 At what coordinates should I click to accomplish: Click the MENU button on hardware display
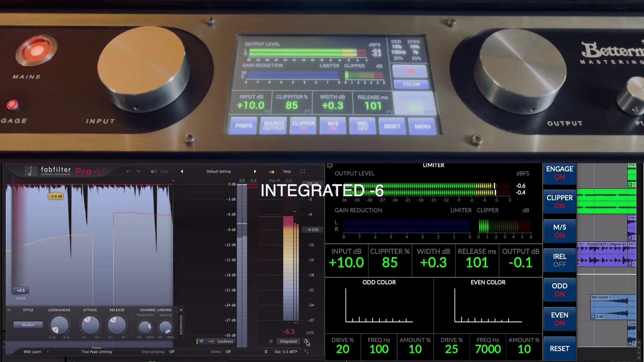click(x=421, y=126)
